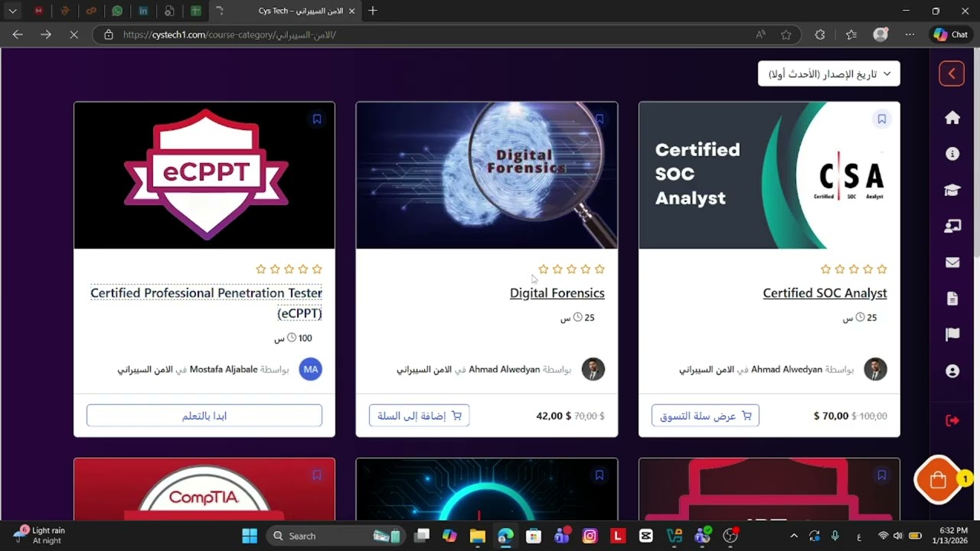Open the graduation cap courses icon

pyautogui.click(x=952, y=191)
